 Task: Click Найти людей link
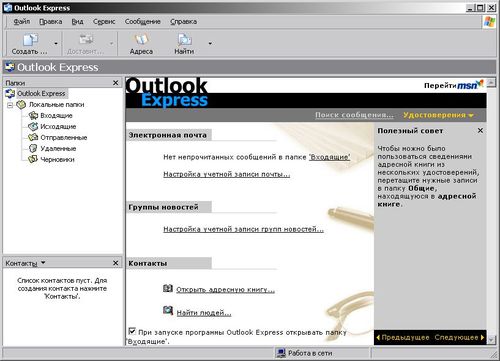pos(204,313)
